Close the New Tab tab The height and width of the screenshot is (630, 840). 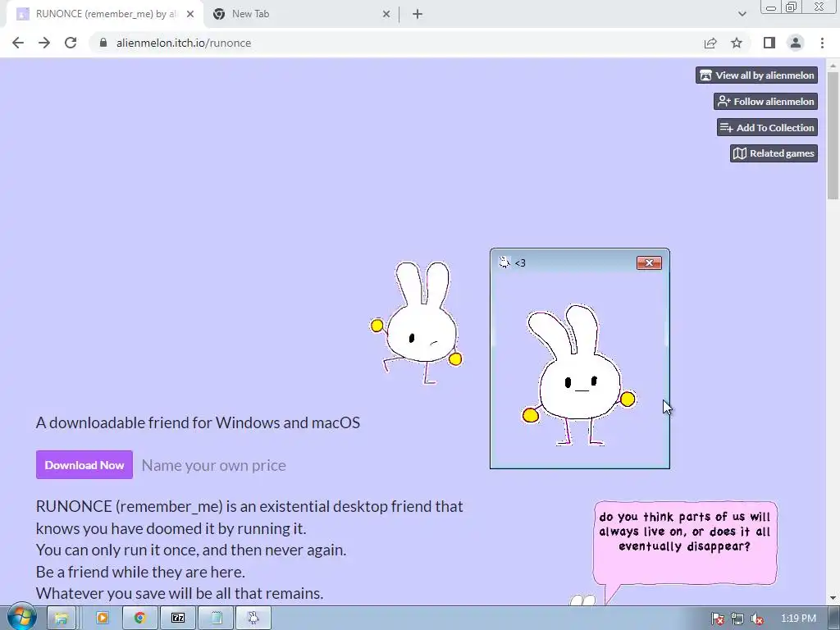[x=386, y=14]
